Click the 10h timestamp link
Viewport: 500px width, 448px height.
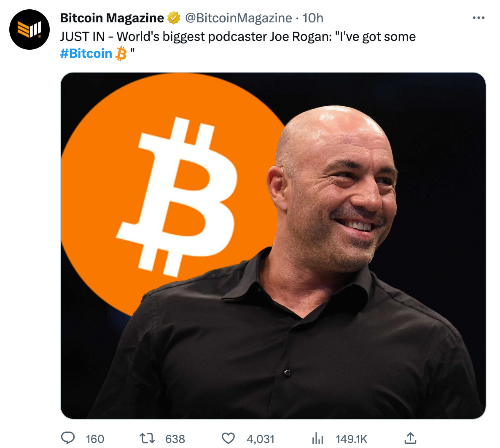[313, 18]
